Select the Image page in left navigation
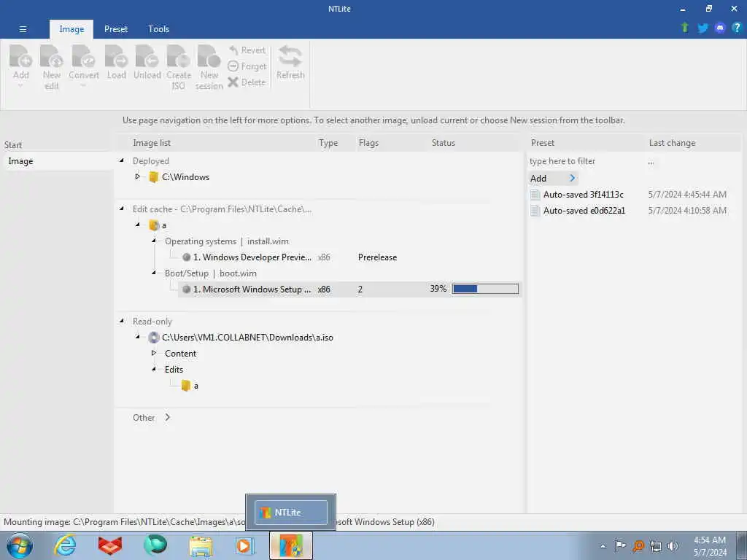 [x=57, y=161]
